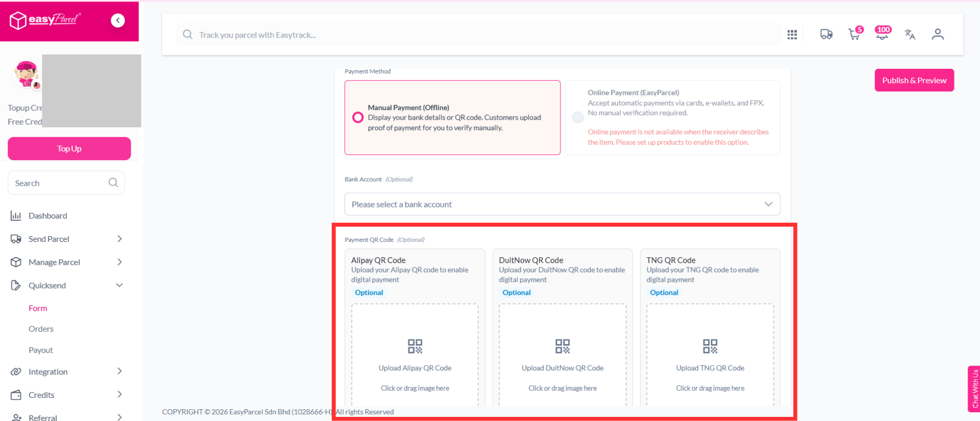Screen dimensions: 980x421
Task: Focus the Easytrack parcel tracking field
Action: pyautogui.click(x=478, y=34)
